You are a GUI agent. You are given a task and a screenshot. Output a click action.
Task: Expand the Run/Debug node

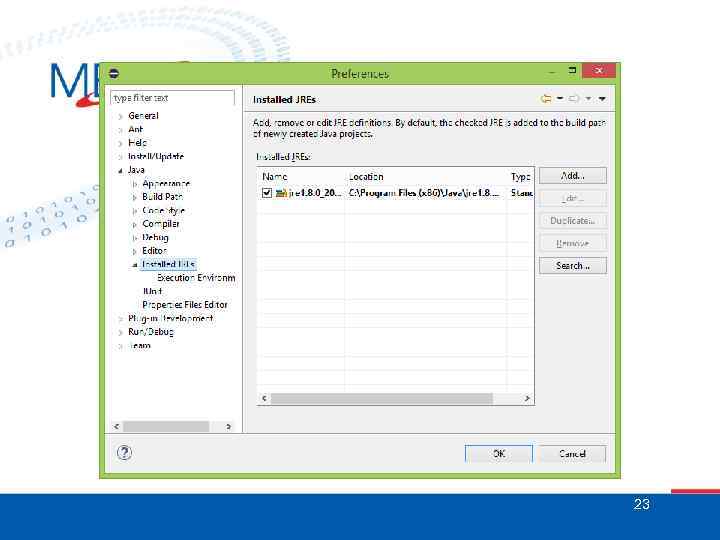pos(120,332)
